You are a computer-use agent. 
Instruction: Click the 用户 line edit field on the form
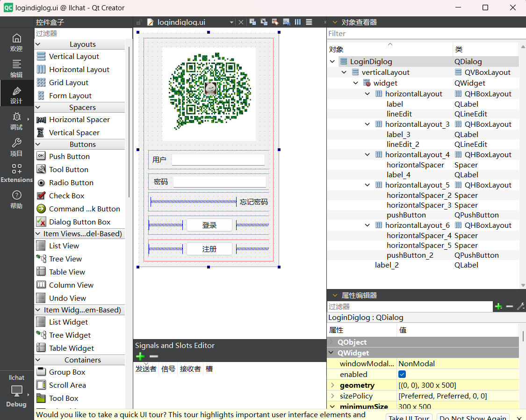pyautogui.click(x=218, y=159)
